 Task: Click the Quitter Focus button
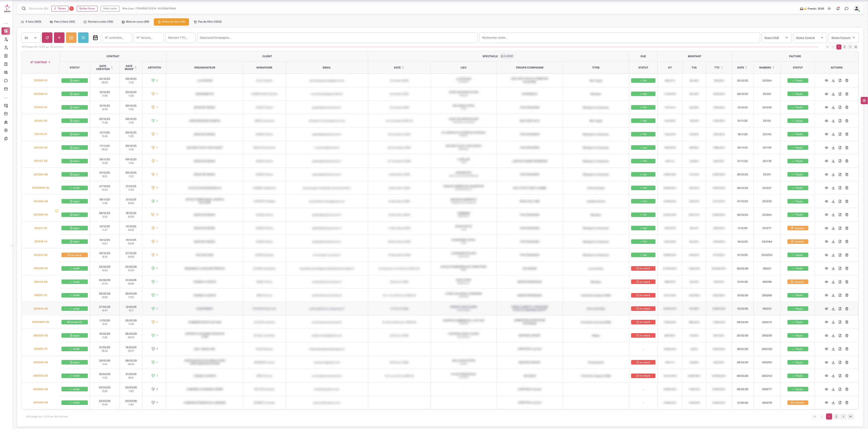(x=87, y=9)
